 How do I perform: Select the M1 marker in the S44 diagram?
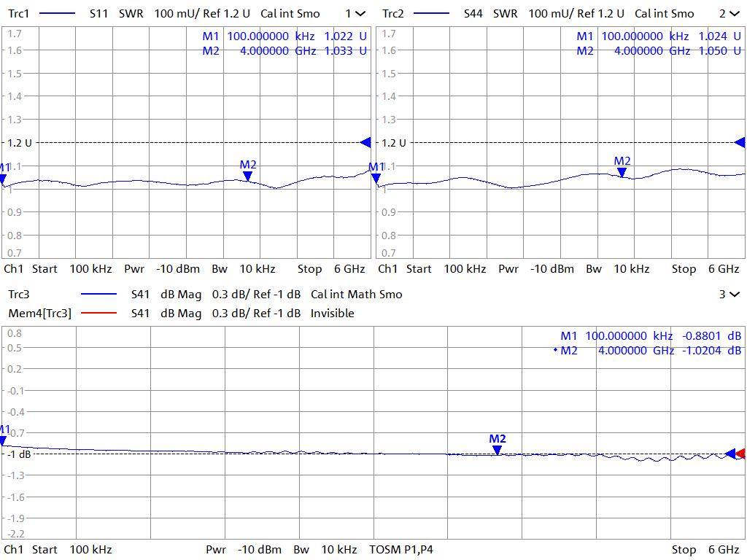378,178
